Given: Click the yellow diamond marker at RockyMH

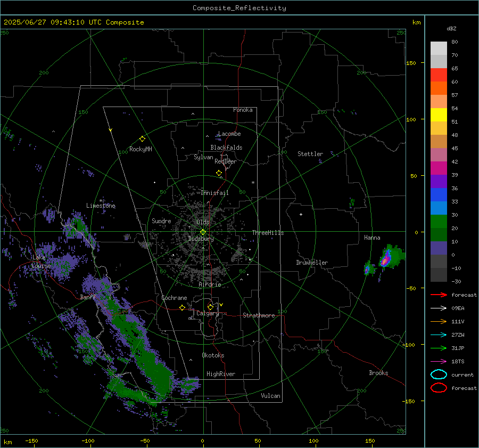Looking at the screenshot, I should tap(142, 139).
